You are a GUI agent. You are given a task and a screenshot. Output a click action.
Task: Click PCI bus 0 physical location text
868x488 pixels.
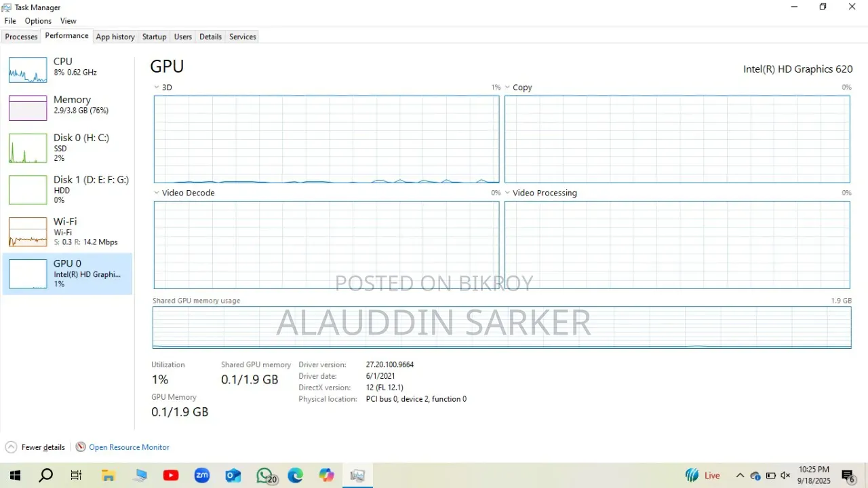pos(416,399)
